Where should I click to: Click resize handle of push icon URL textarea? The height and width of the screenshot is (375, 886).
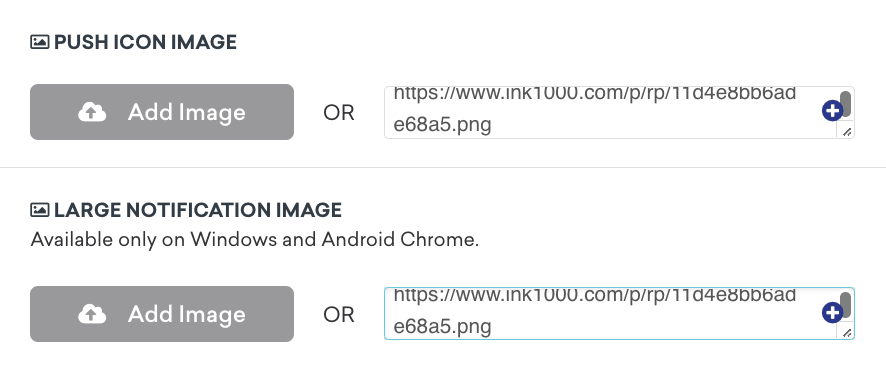pyautogui.click(x=846, y=132)
